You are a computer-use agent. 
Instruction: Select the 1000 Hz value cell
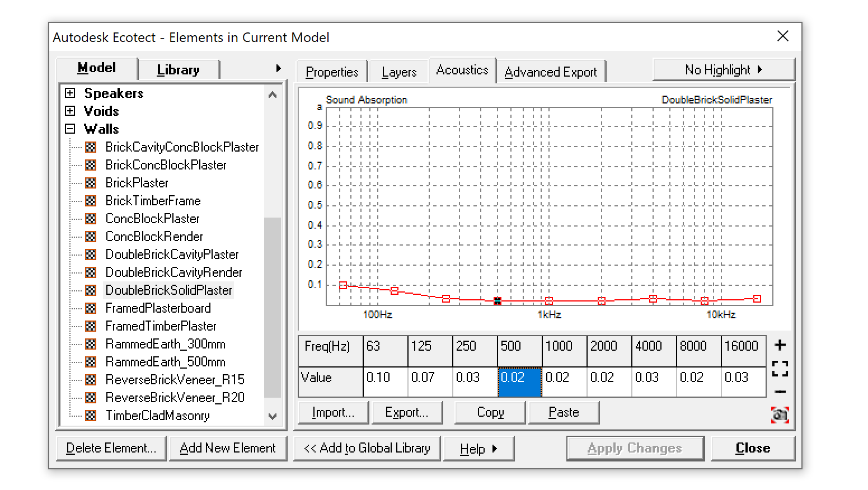565,381
